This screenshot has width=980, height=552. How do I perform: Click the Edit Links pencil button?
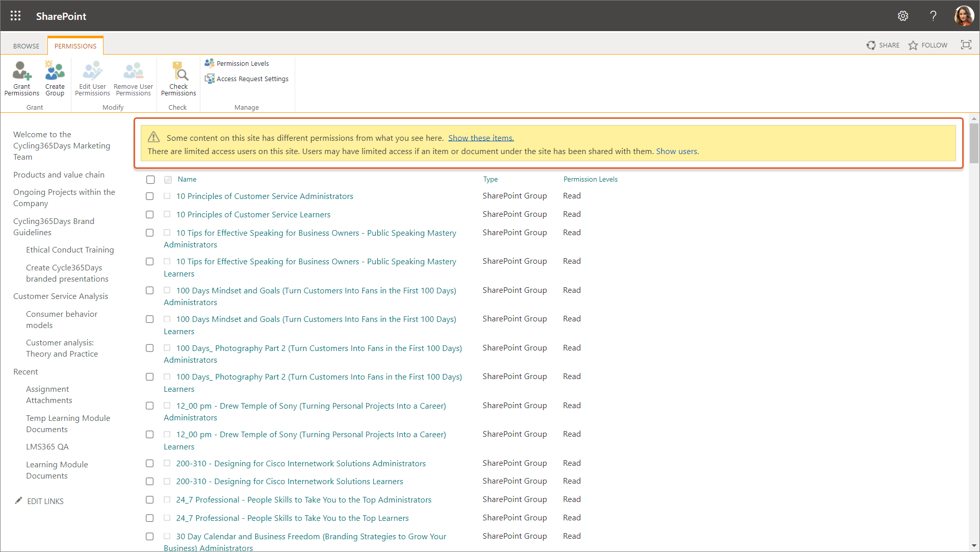click(x=19, y=501)
